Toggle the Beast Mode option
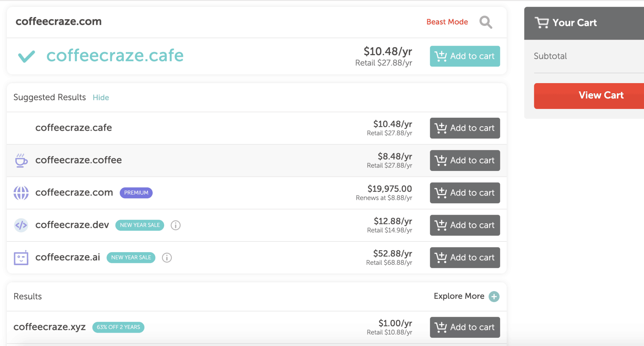This screenshot has height=346, width=644. pos(447,22)
